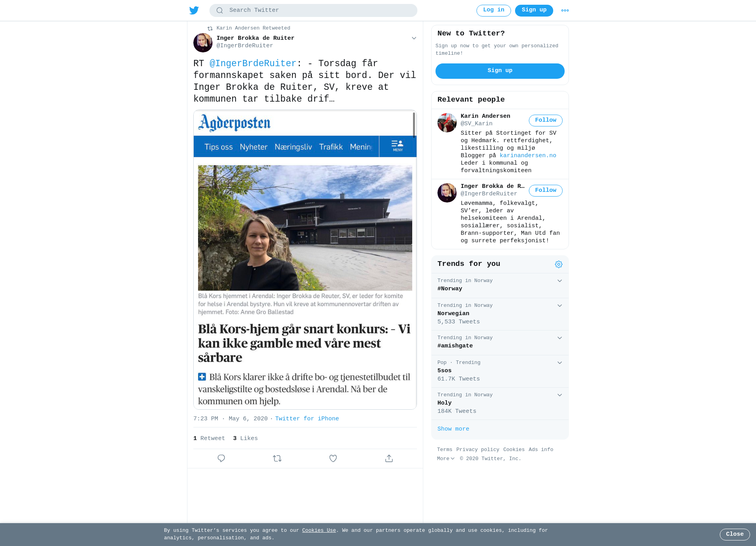
Task: Open the karinandersen.no link
Action: click(528, 156)
